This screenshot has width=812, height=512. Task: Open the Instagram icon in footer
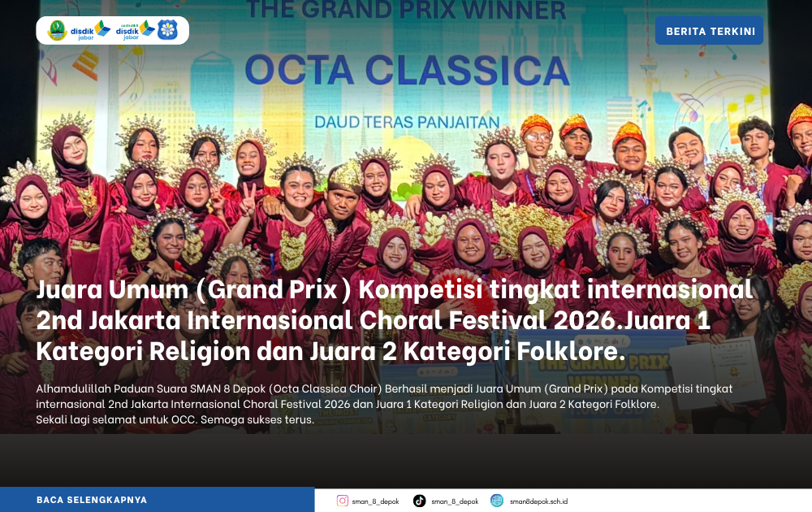343,501
